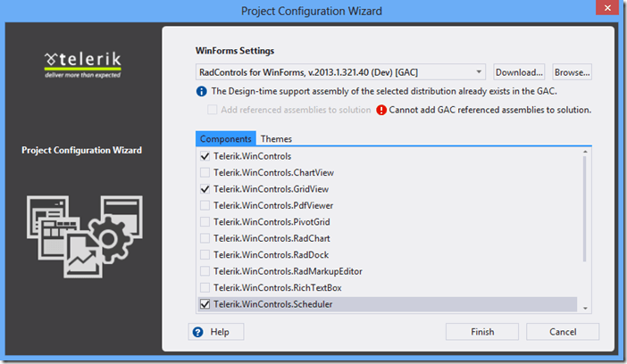Select the Telerik.WinControls.RichTextBox label text
This screenshot has height=364, width=627.
[x=278, y=287]
